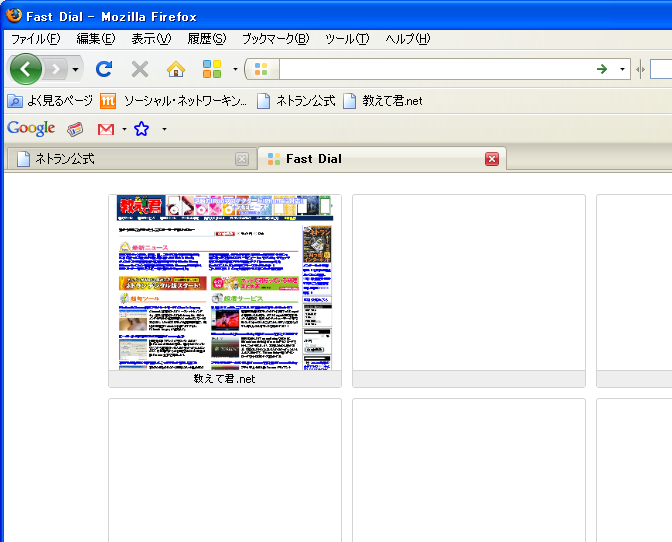Open the 編集(E) menu

coord(96,39)
